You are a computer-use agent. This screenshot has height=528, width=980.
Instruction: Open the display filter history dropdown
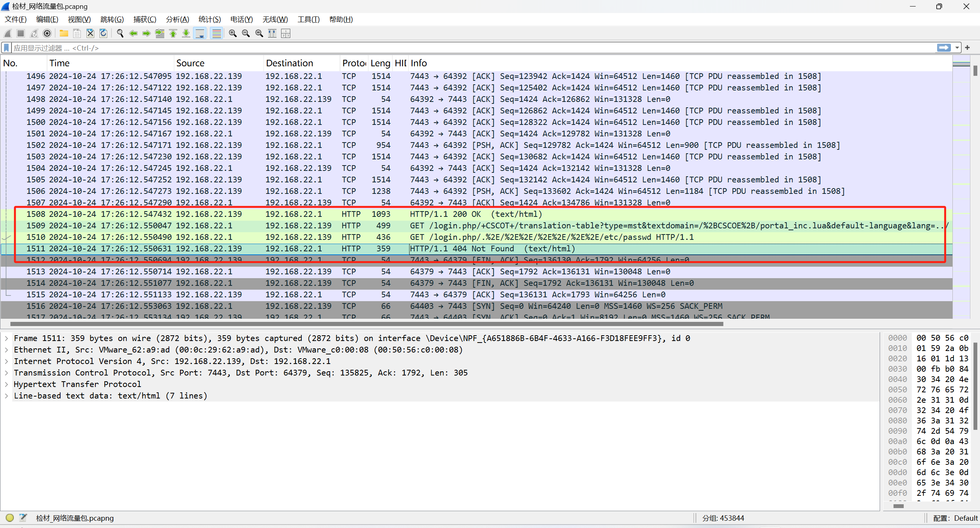pyautogui.click(x=957, y=48)
